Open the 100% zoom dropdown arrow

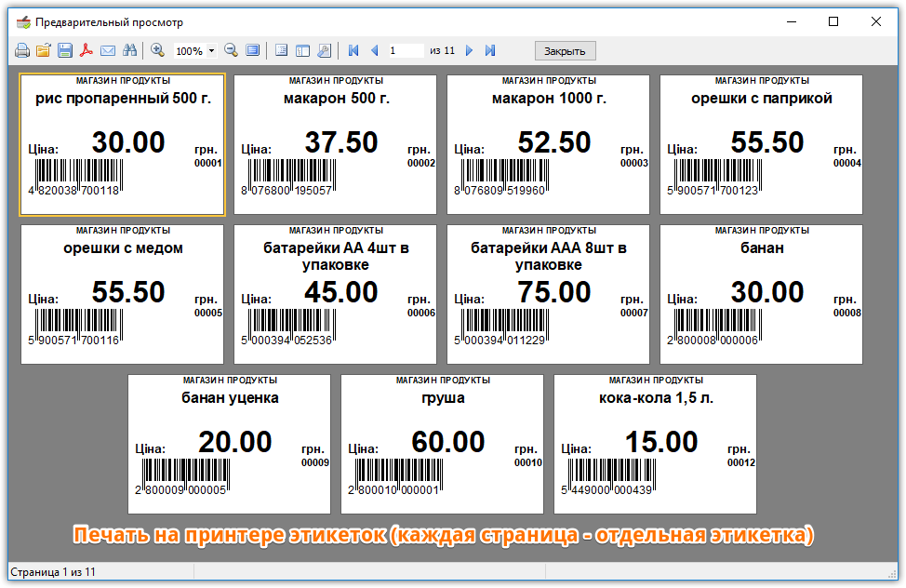point(211,51)
